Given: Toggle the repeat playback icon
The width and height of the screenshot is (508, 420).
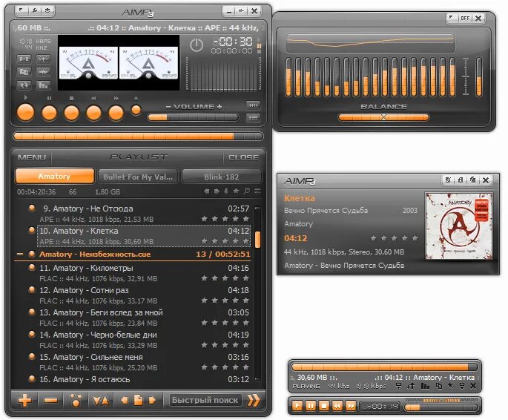Looking at the screenshot, I should coord(24,85).
